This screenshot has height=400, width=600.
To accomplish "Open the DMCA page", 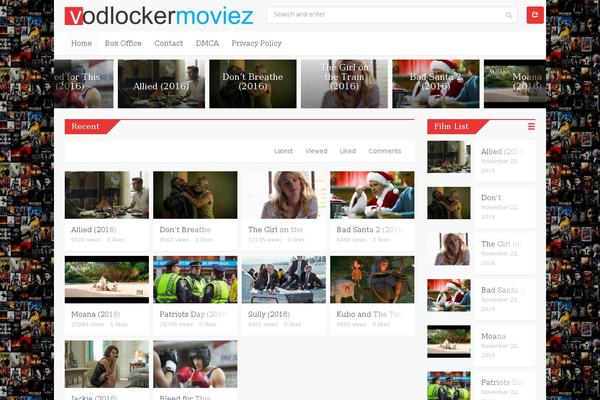I will (207, 43).
